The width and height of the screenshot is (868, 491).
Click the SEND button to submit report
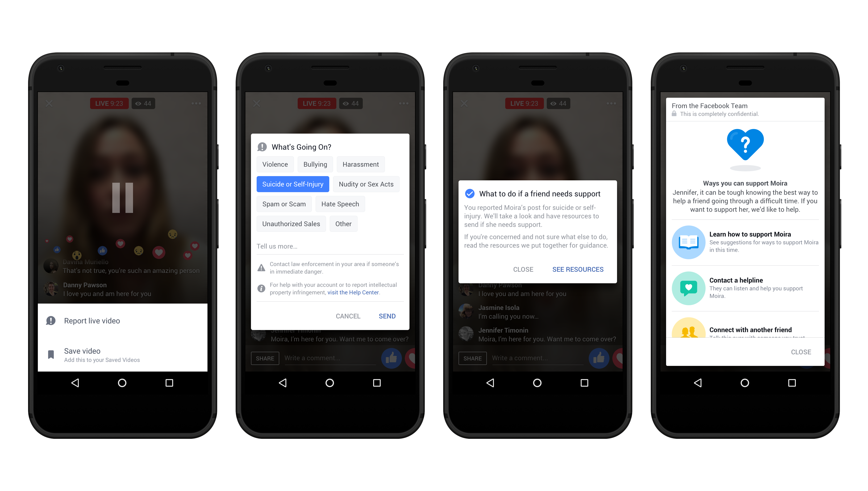387,316
